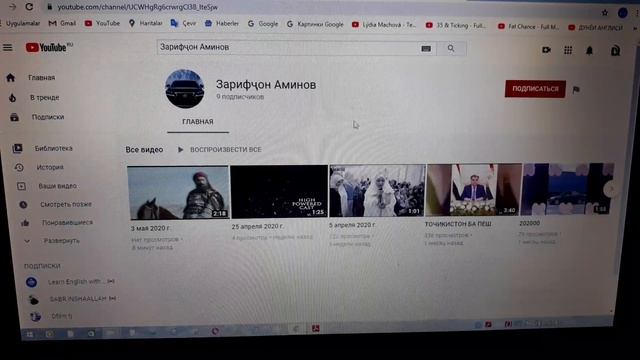Select the ГЛАВНАЯ channel tab
Viewport: 640px width, 360px height.
[x=198, y=122]
